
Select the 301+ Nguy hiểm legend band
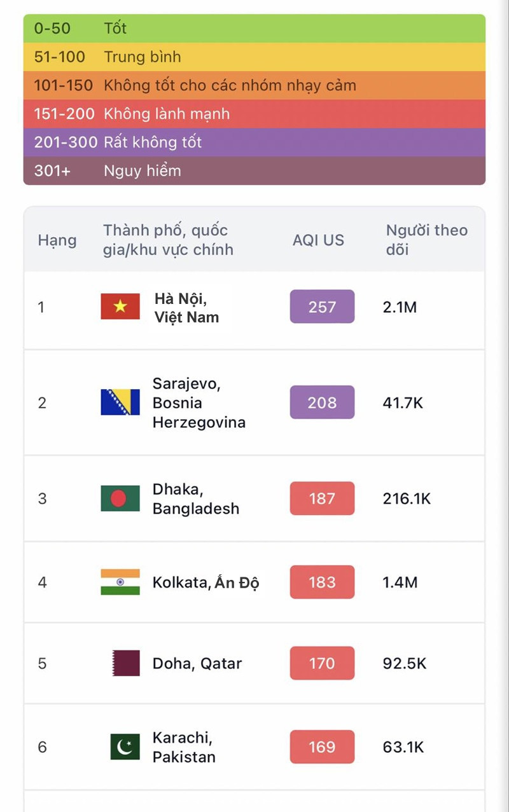tap(254, 170)
